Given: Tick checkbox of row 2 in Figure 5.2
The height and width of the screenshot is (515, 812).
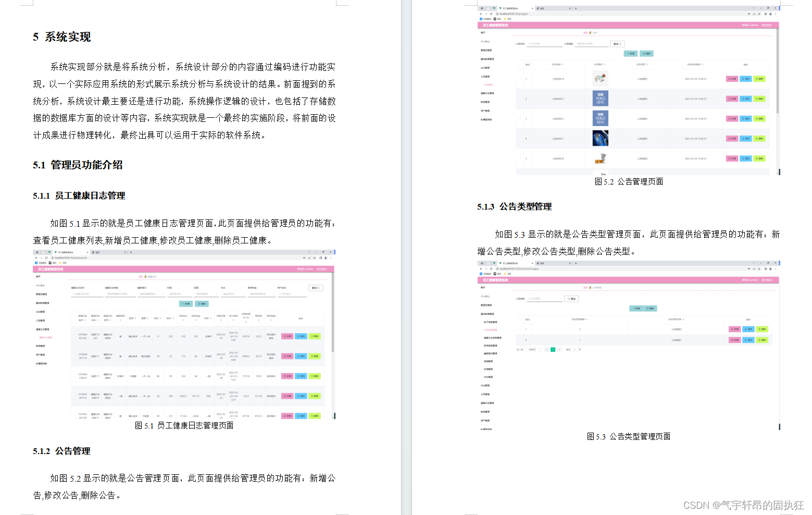Looking at the screenshot, I should pos(519,99).
